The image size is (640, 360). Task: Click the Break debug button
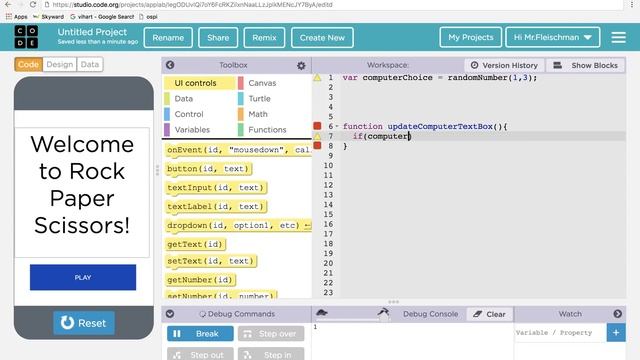click(200, 333)
